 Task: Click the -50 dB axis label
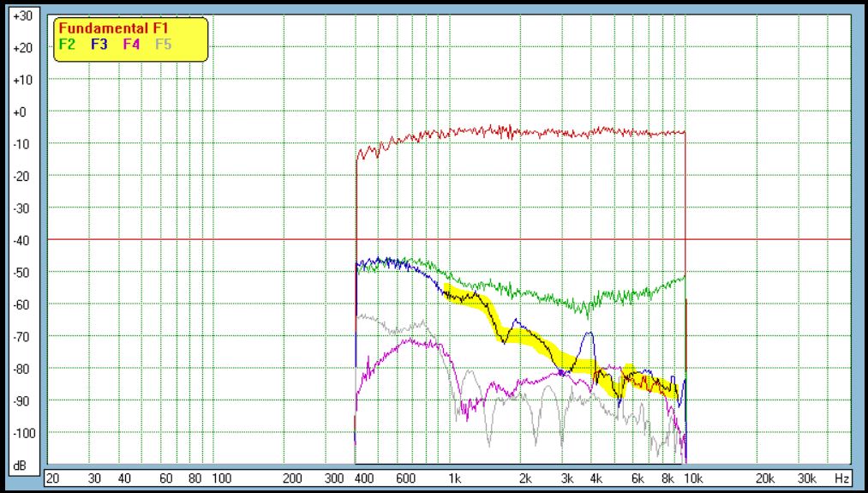point(22,273)
